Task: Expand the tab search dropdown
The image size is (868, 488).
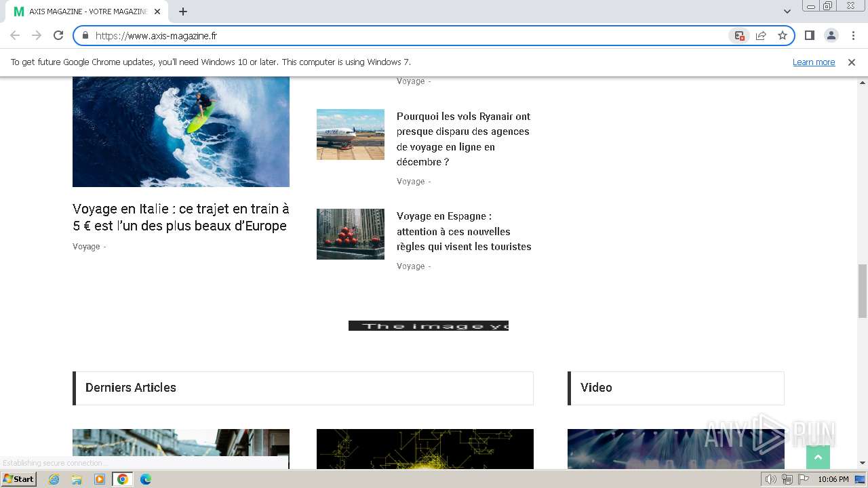Action: tap(787, 12)
